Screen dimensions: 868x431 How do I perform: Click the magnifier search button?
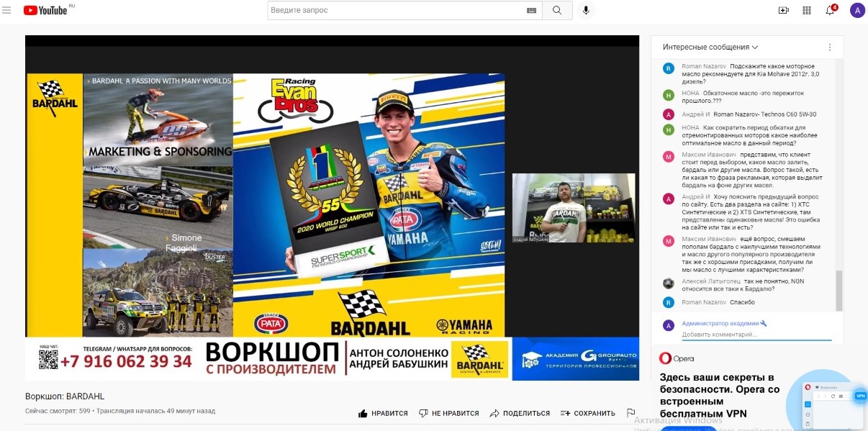558,10
